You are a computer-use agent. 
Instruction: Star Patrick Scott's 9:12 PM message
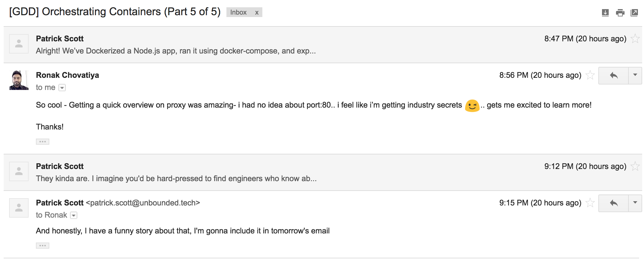click(x=635, y=166)
